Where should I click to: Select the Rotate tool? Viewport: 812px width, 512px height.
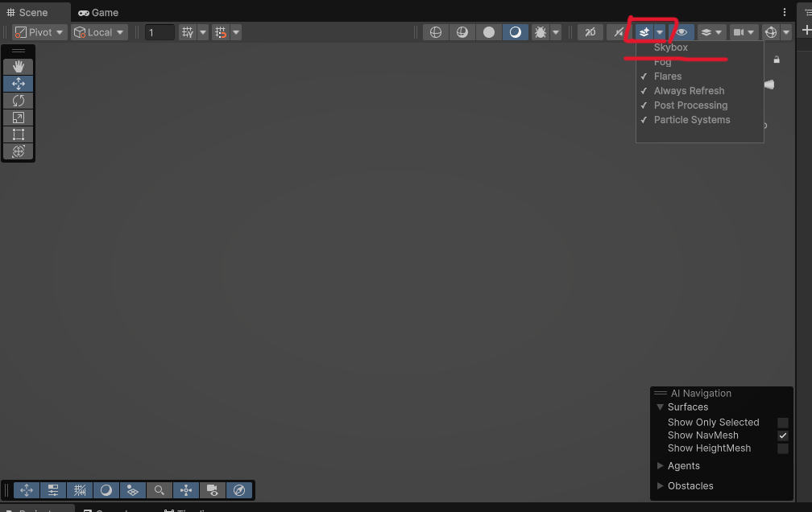19,101
